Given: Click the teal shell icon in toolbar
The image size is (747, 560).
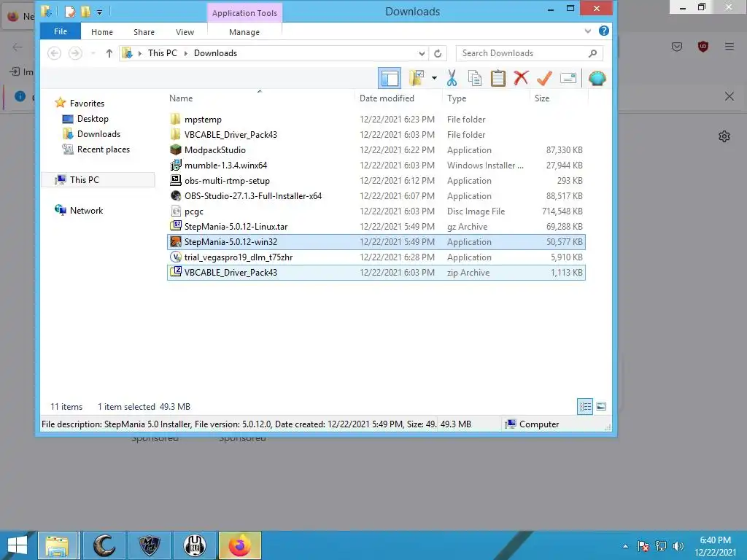Looking at the screenshot, I should click(597, 78).
